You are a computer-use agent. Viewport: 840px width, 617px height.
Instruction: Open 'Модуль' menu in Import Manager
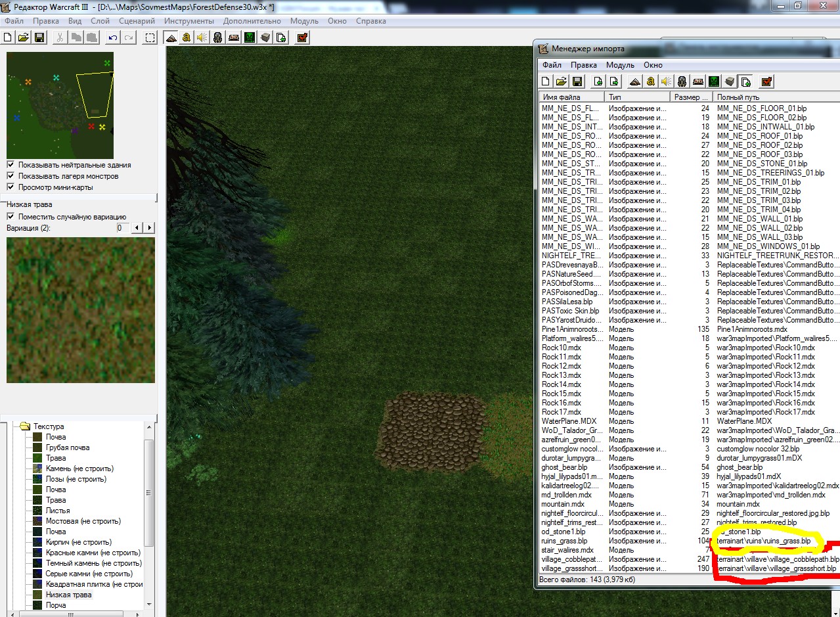[x=620, y=65]
